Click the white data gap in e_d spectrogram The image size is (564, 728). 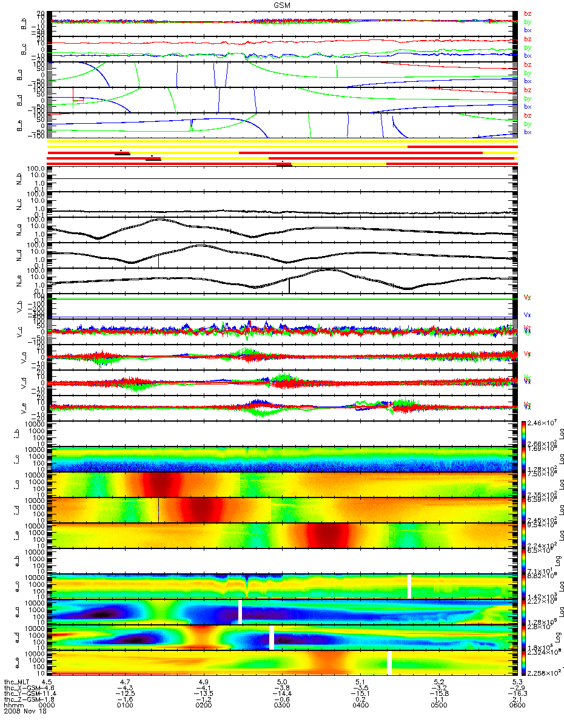pos(271,638)
